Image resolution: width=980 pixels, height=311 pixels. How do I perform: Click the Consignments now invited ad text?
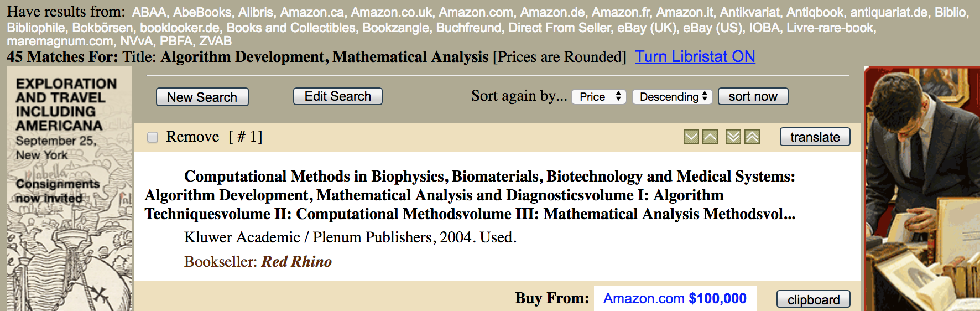58,191
